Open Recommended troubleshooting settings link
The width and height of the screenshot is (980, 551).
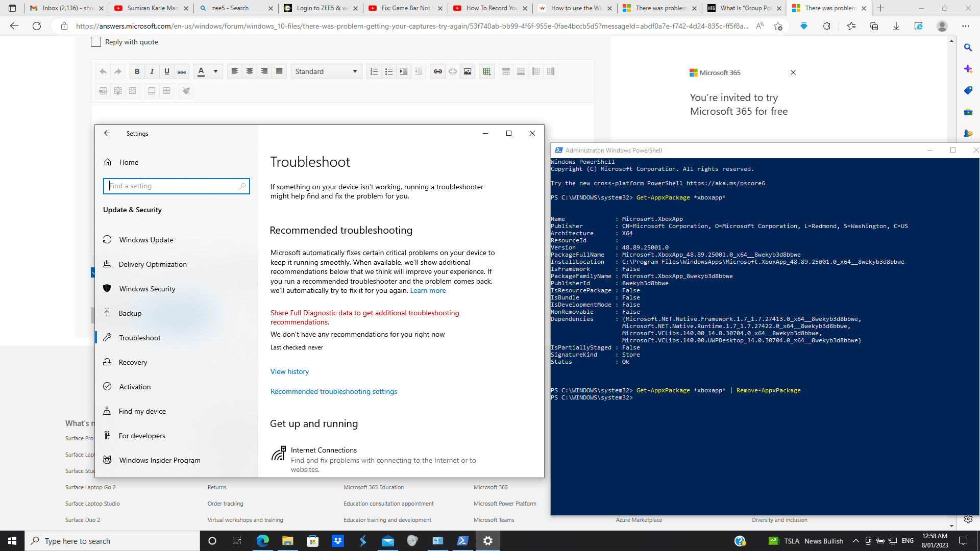[333, 391]
